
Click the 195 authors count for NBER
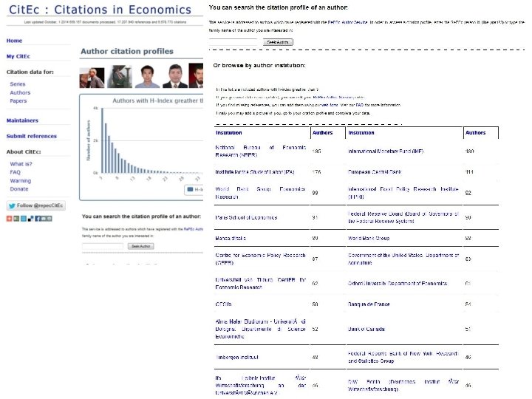316,151
